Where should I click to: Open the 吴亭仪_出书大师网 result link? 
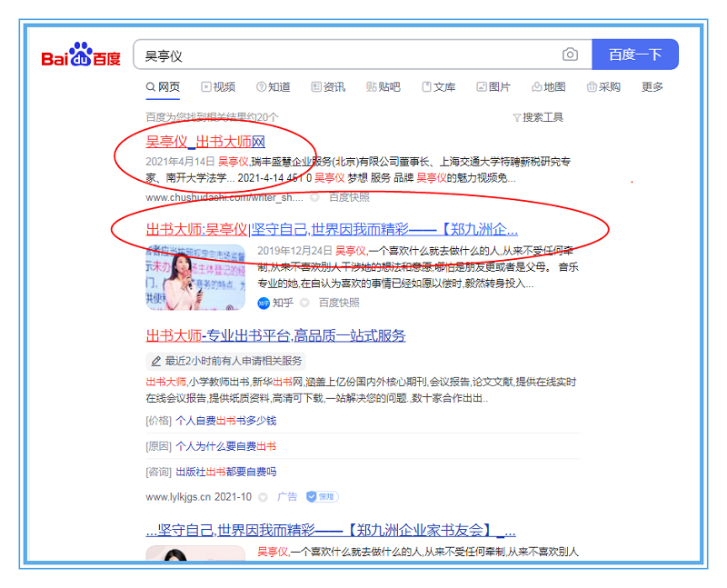[205, 142]
